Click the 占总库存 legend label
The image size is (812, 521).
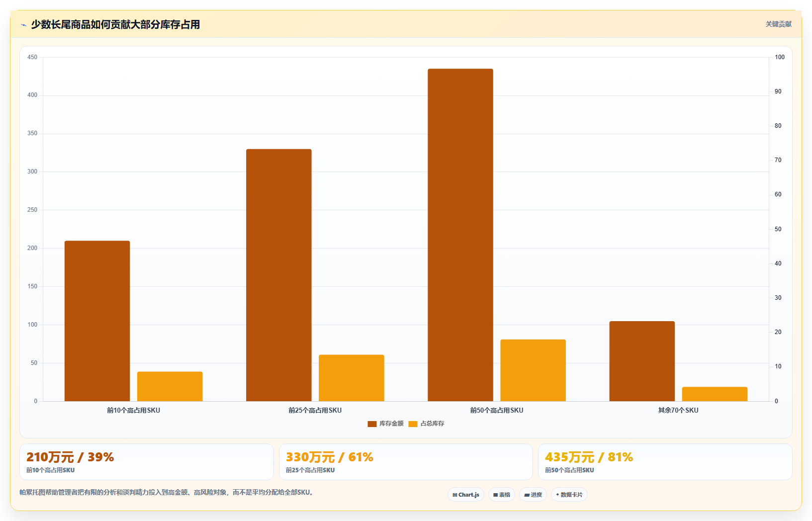433,424
